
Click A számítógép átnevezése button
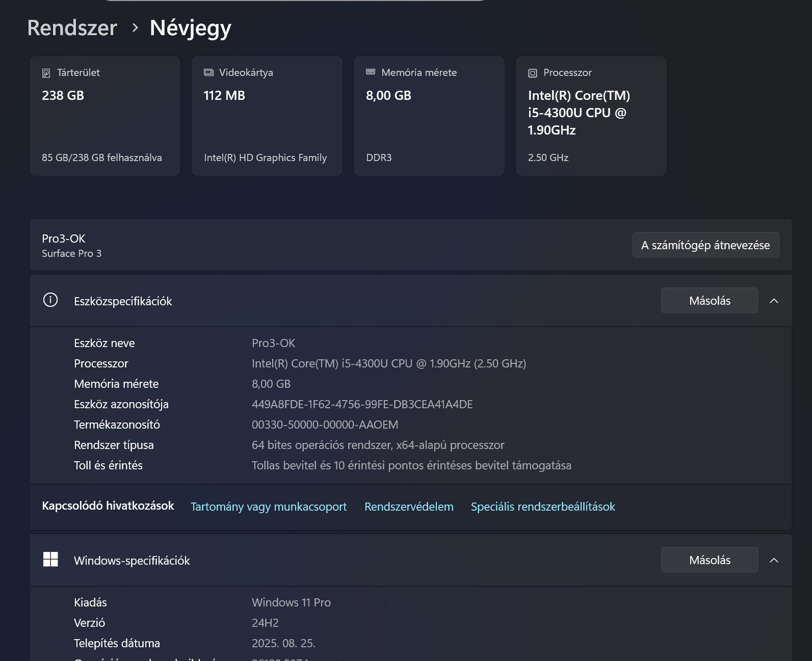click(705, 245)
